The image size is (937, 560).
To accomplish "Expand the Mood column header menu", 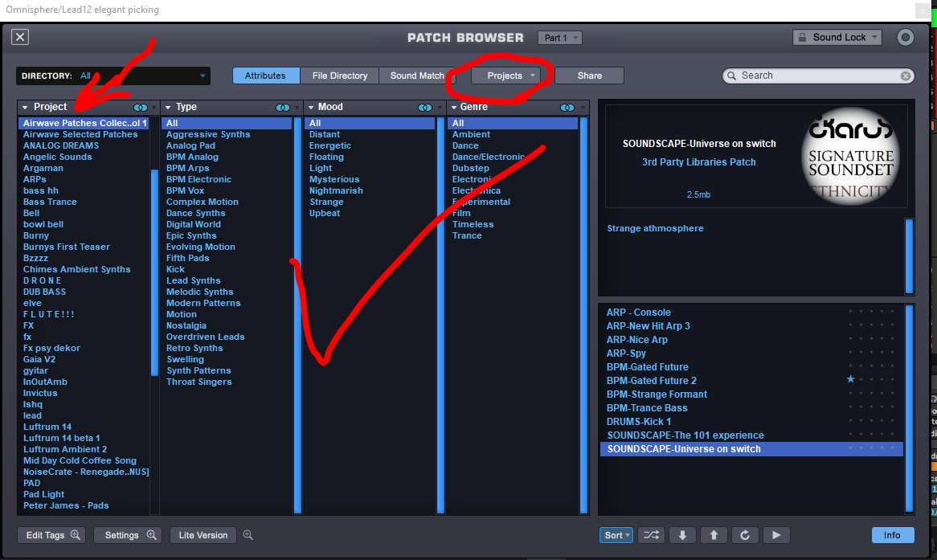I will (440, 108).
